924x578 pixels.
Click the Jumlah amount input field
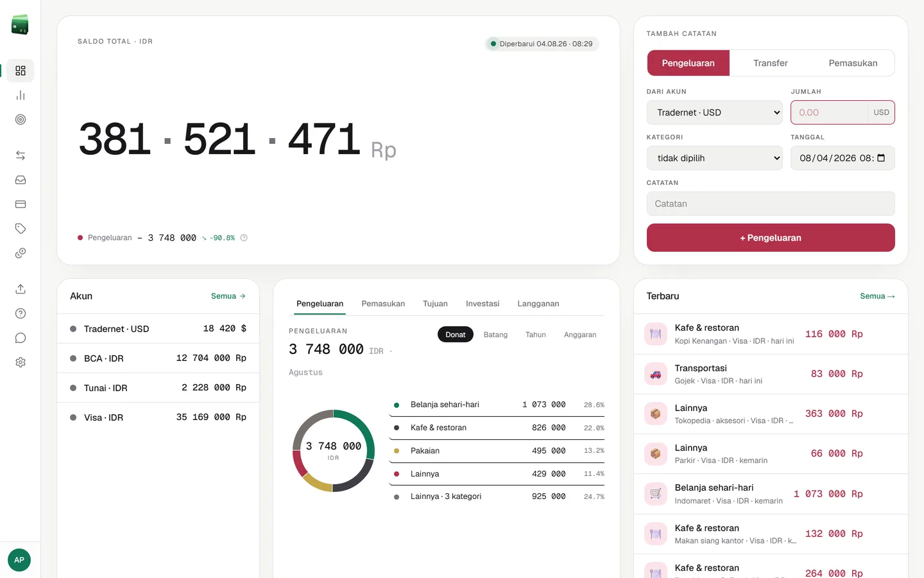[x=830, y=112]
